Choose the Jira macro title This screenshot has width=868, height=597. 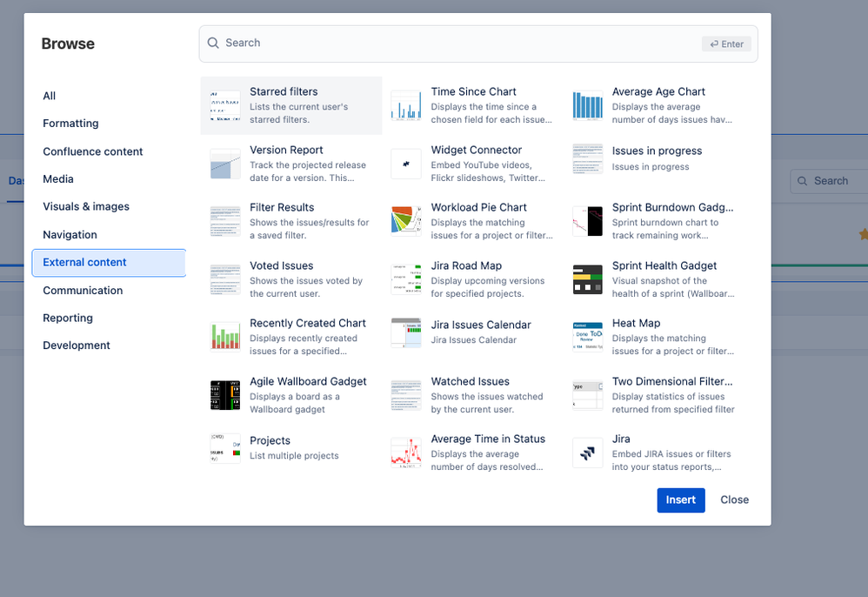point(620,439)
